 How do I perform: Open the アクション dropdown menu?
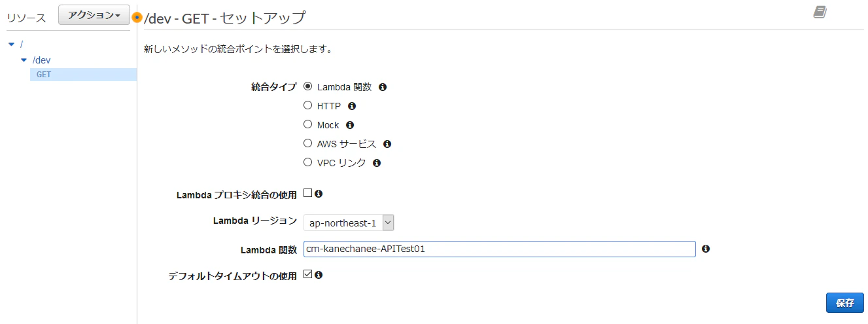[x=94, y=15]
